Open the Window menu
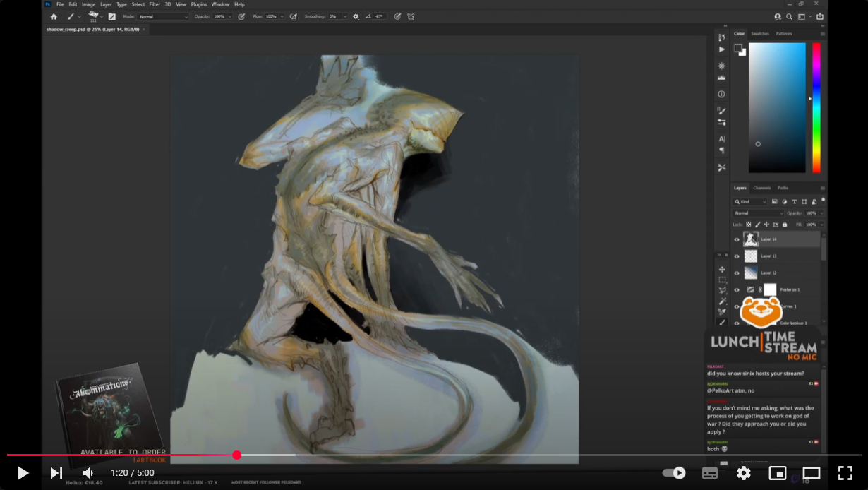 point(220,4)
